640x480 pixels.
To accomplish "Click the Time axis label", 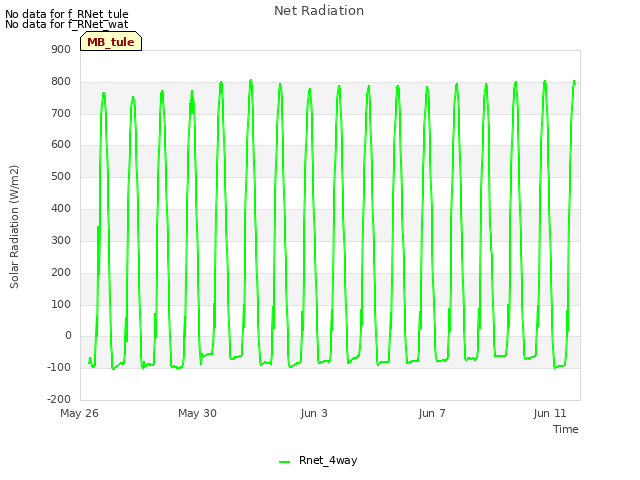I will coord(566,429).
